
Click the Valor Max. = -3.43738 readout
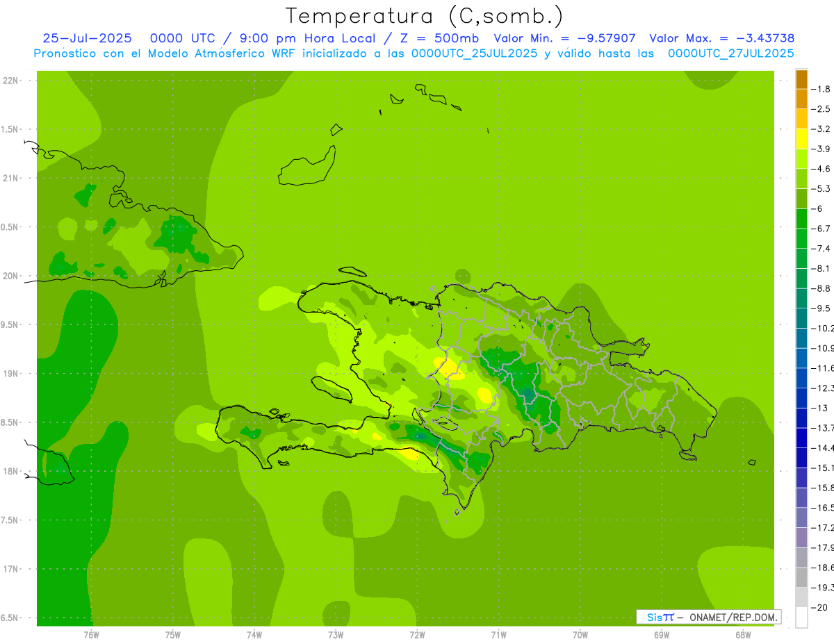[x=721, y=38]
